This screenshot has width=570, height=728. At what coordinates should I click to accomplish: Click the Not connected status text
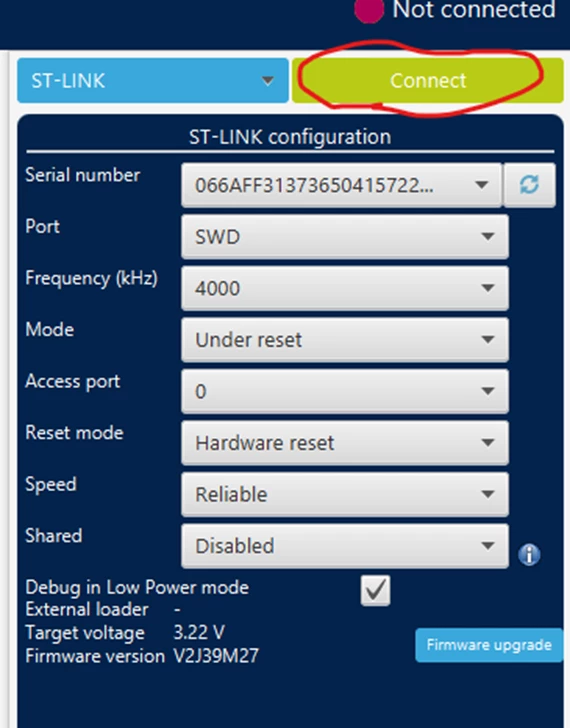tap(474, 9)
